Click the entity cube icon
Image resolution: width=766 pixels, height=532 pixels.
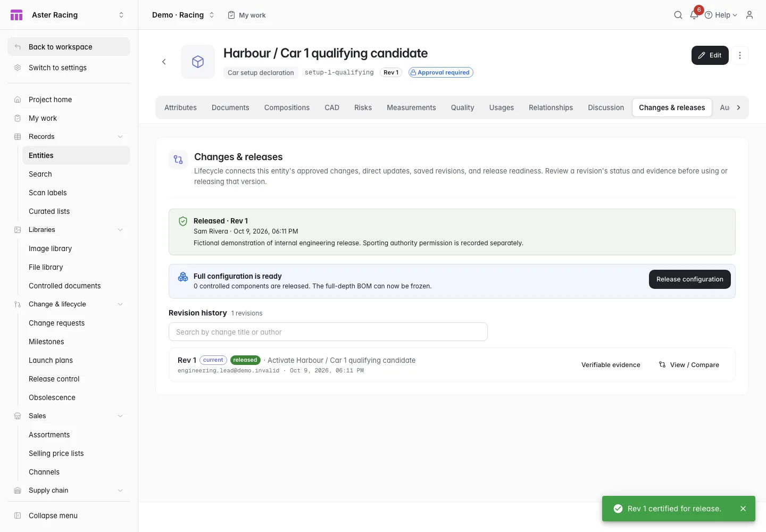198,62
